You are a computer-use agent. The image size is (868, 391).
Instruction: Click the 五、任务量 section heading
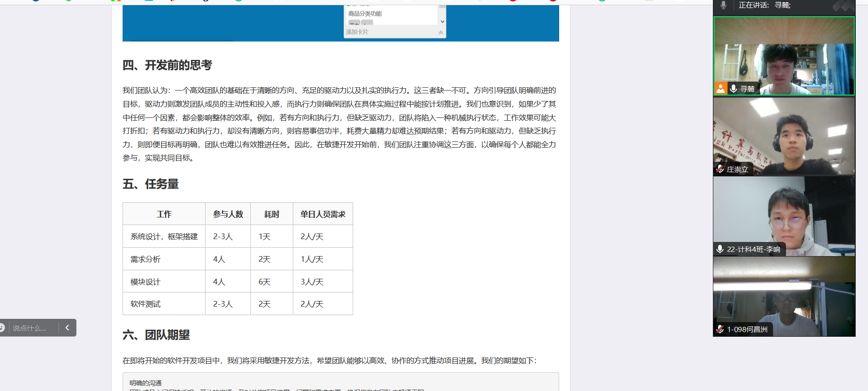(x=150, y=184)
